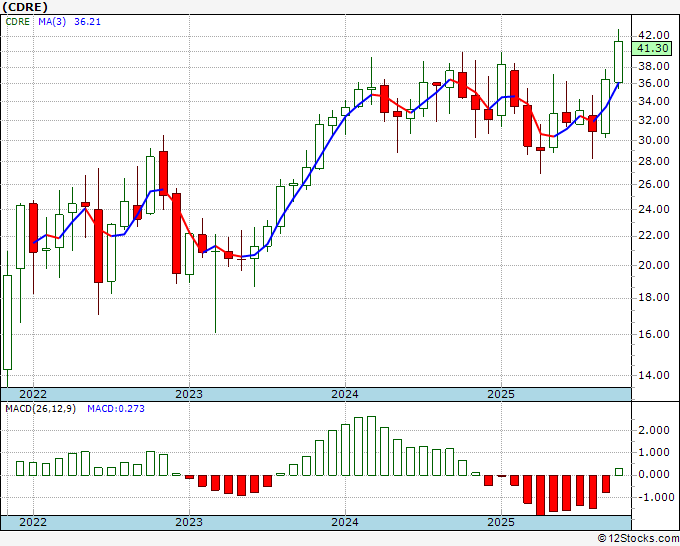Click the 18.00 price axis label
The width and height of the screenshot is (680, 546).
(x=654, y=298)
